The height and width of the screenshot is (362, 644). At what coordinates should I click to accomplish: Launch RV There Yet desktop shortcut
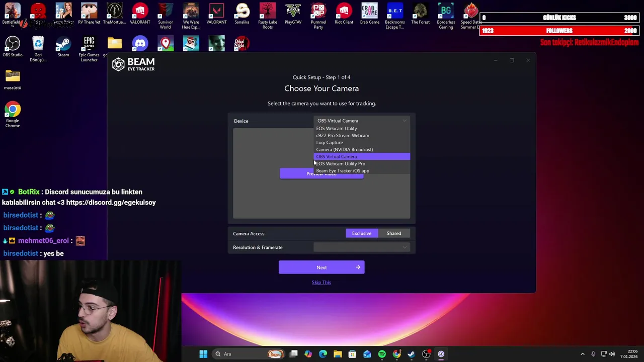point(89,14)
